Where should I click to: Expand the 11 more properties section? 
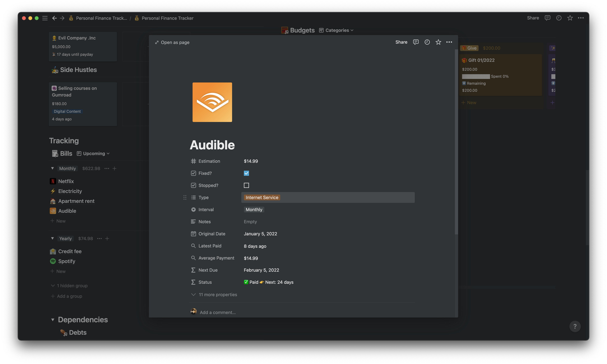(x=218, y=295)
